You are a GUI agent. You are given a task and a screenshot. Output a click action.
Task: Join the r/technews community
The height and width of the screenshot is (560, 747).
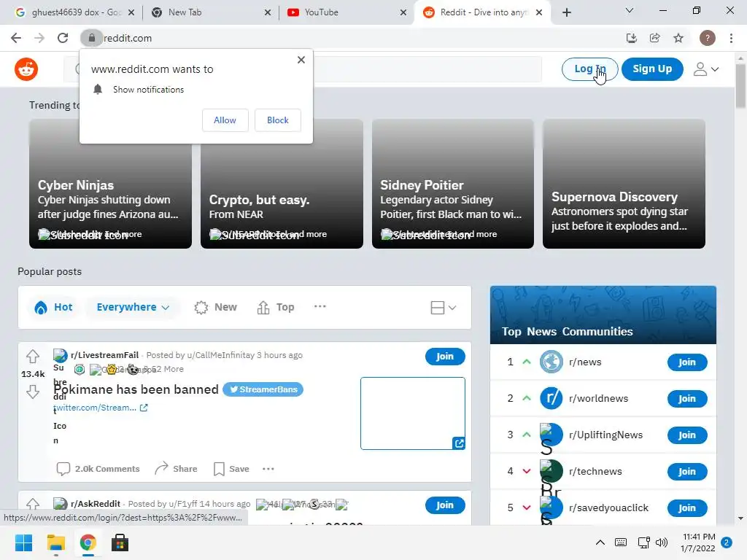(687, 472)
